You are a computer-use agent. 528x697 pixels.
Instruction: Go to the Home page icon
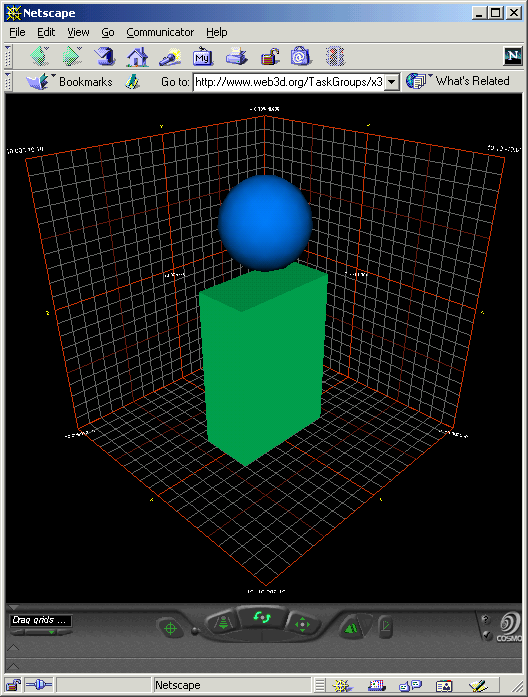(x=137, y=56)
